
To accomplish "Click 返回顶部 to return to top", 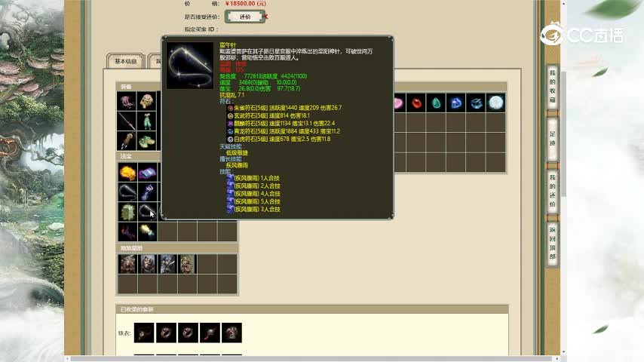I will [x=553, y=244].
